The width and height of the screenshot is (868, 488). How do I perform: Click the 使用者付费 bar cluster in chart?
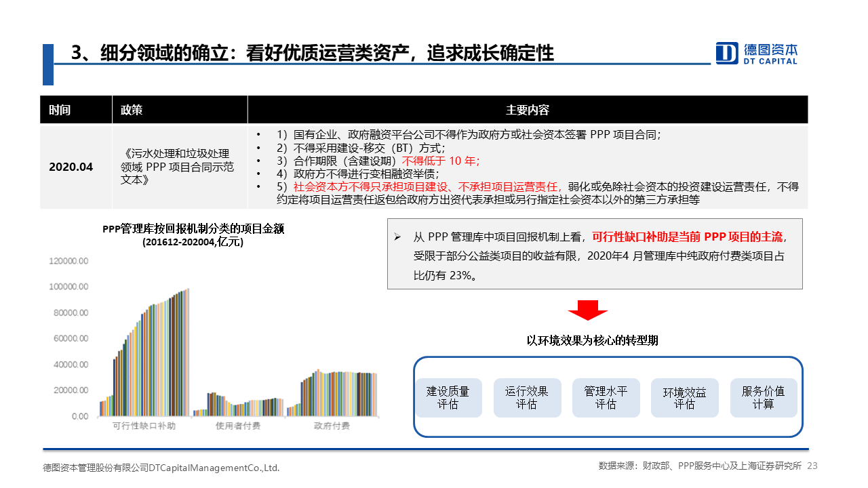click(238, 404)
